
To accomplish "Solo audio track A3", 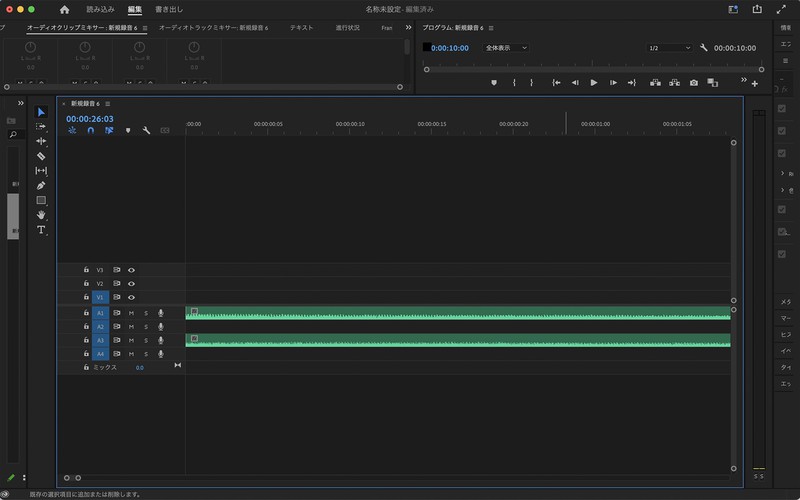I will [x=146, y=340].
